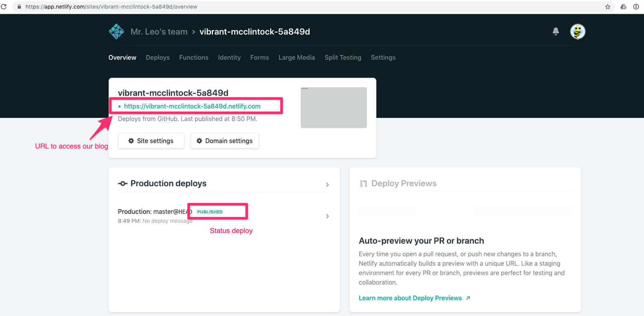Open the Large Media tab
644x316 pixels.
[297, 57]
